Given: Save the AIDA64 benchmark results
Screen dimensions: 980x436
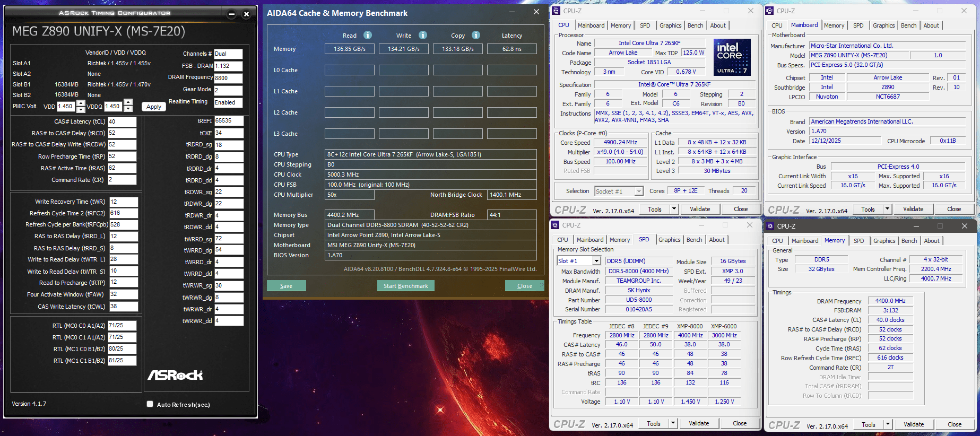Looking at the screenshot, I should (287, 286).
